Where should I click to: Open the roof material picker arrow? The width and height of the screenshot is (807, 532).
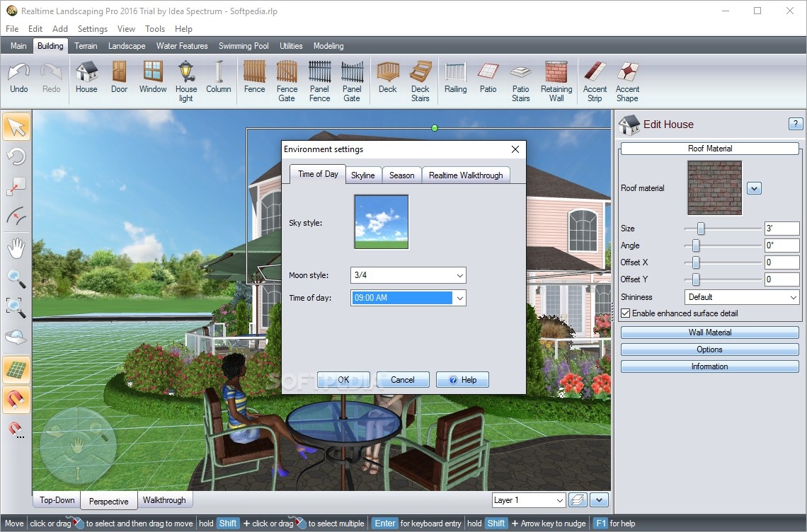[754, 188]
